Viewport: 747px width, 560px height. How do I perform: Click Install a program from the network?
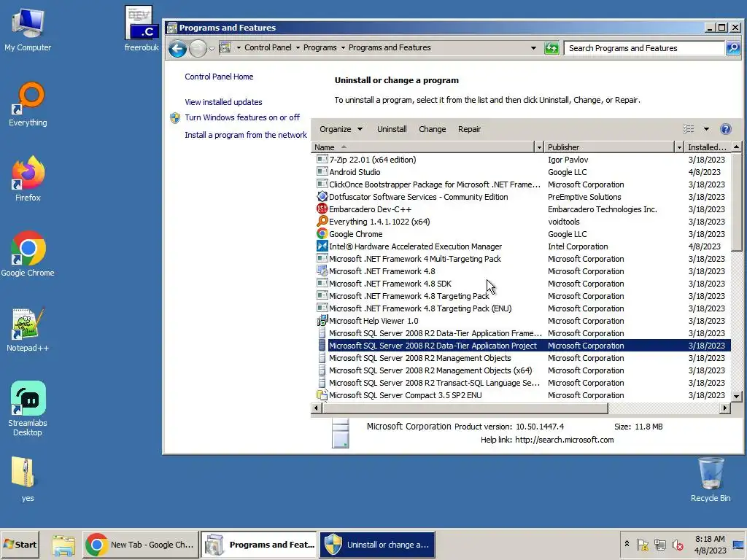click(246, 135)
